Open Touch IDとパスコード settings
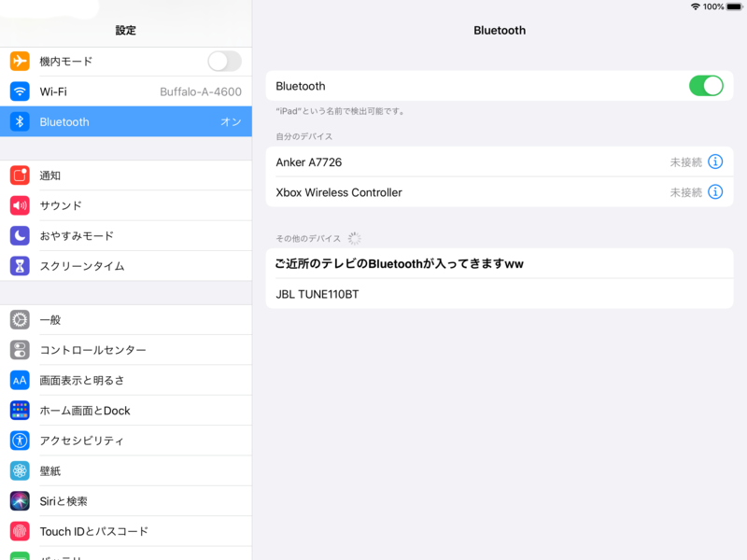This screenshot has height=560, width=747. tap(126, 531)
